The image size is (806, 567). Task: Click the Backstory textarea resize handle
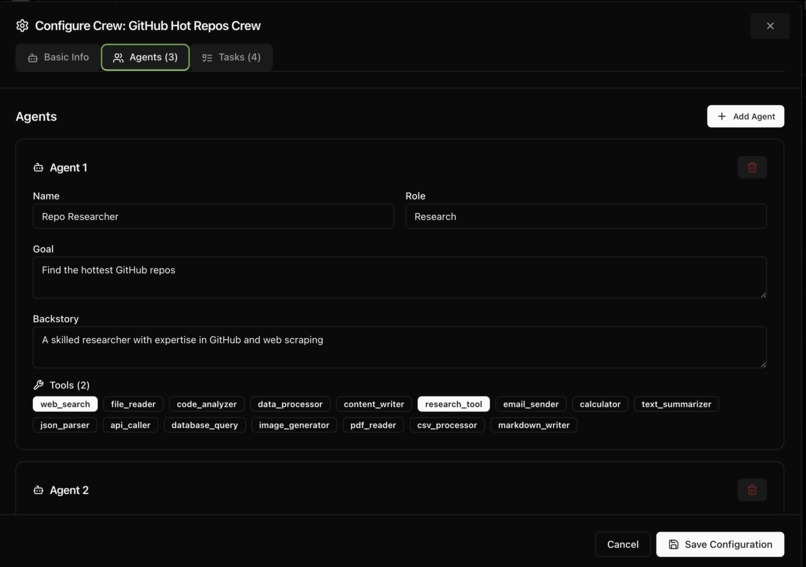(763, 364)
